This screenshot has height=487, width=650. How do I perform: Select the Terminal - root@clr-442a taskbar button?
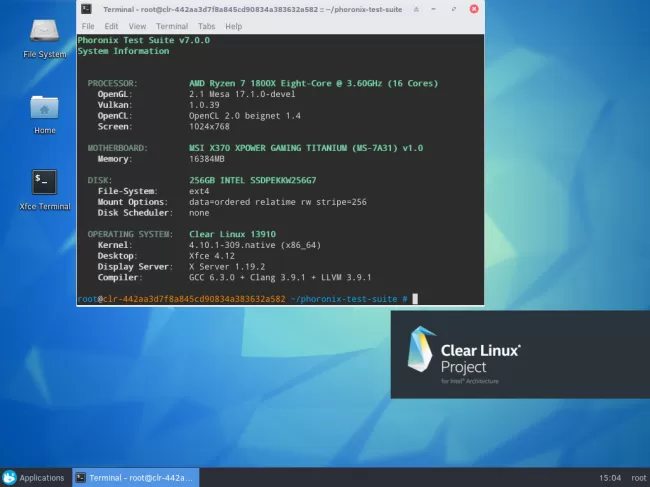(136, 477)
